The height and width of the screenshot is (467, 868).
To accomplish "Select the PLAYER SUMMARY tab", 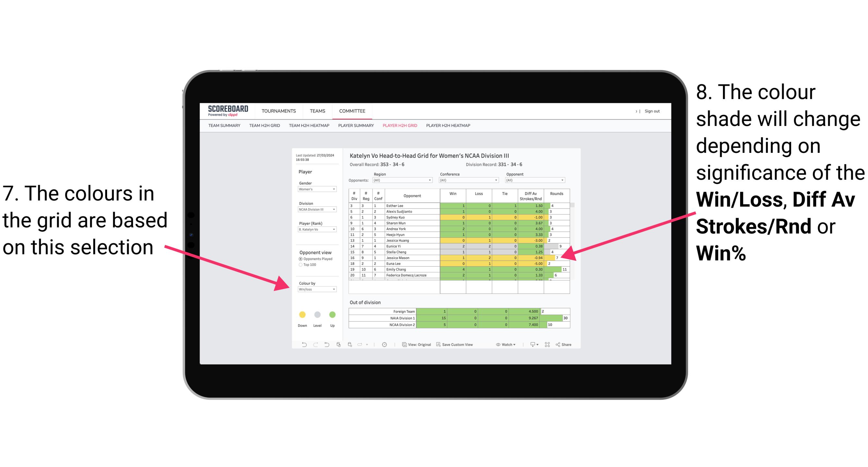I will click(355, 127).
